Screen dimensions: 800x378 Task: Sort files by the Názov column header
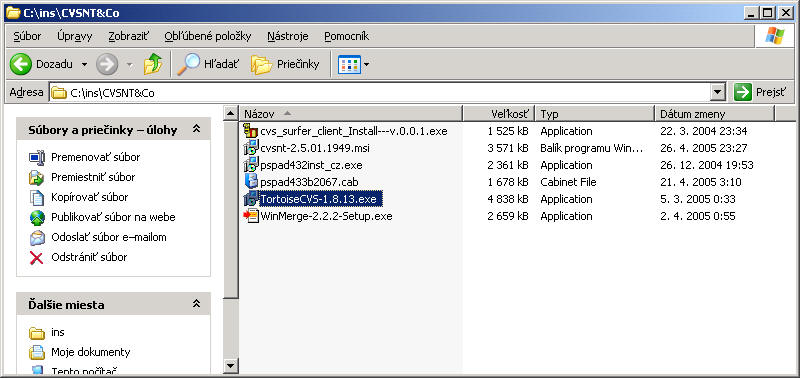click(351, 114)
